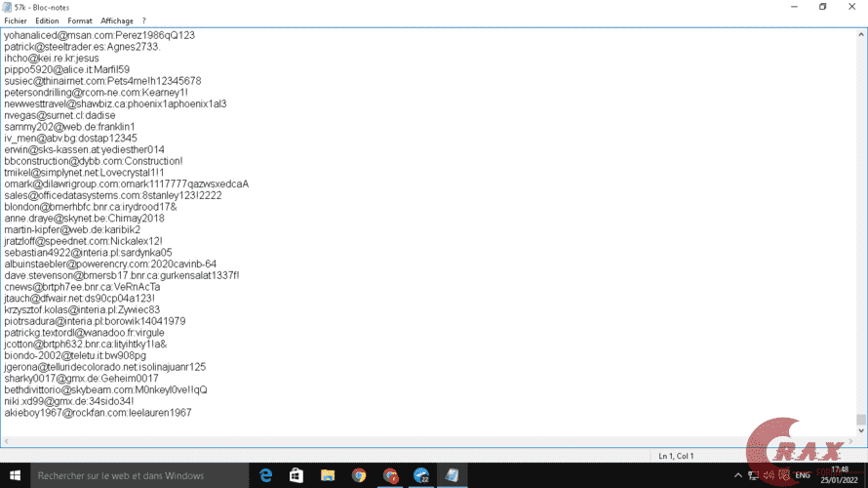Viewport: 868px width, 488px height.
Task: Click the vertical scrollbar down arrow
Action: tap(861, 430)
